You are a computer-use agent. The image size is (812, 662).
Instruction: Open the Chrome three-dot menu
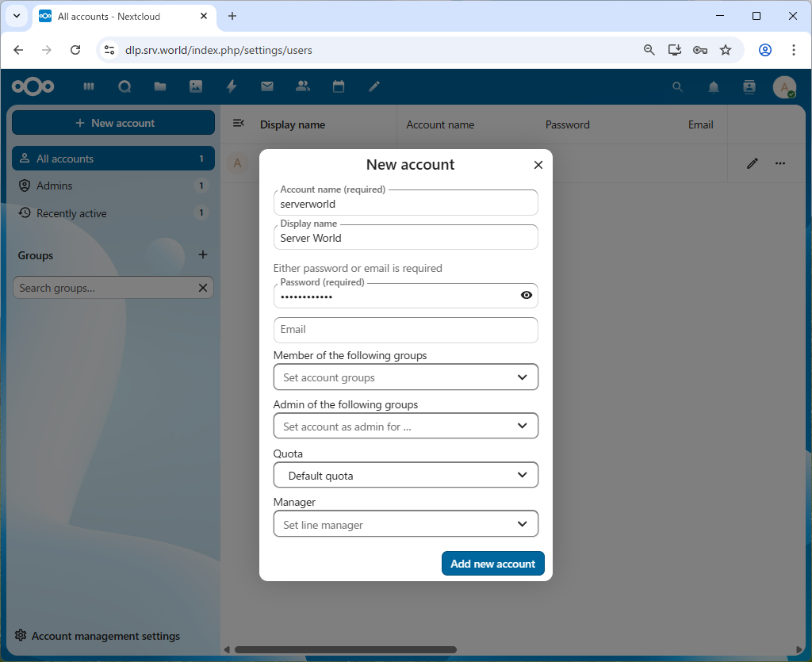[793, 50]
